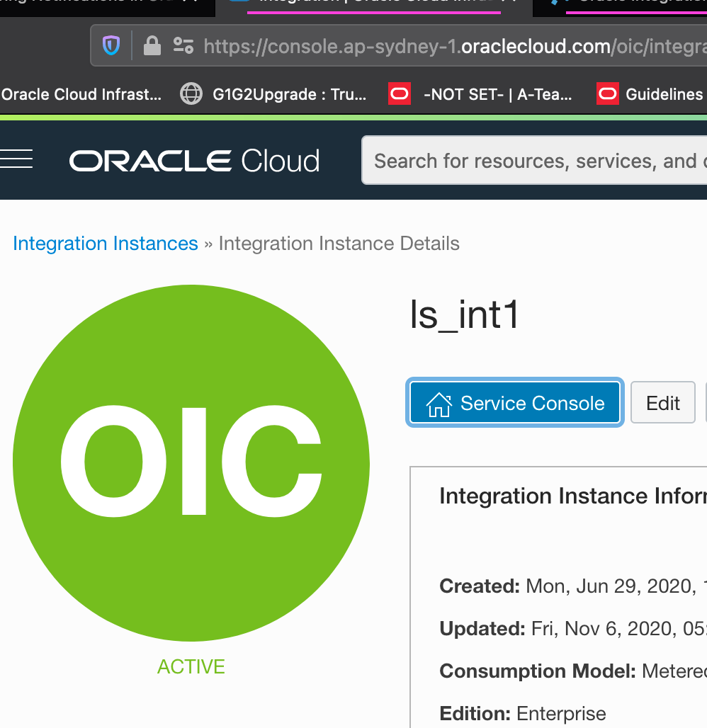The height and width of the screenshot is (728, 707).
Task: Click the red Oracle icon of Guidelines bookmark
Action: [608, 93]
